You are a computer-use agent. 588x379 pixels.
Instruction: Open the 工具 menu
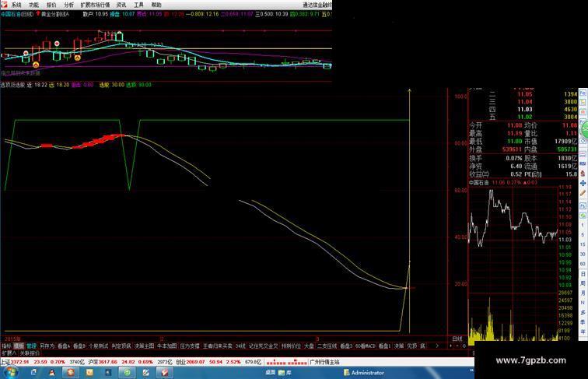click(x=138, y=5)
